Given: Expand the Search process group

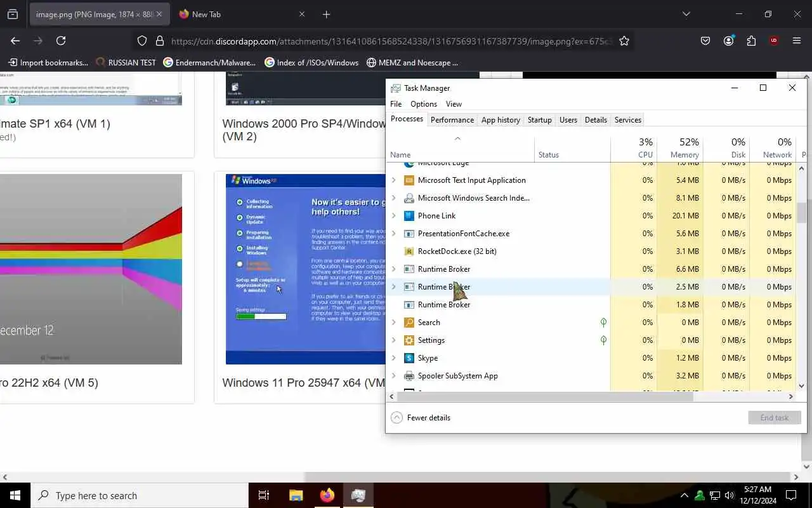Looking at the screenshot, I should (393, 323).
